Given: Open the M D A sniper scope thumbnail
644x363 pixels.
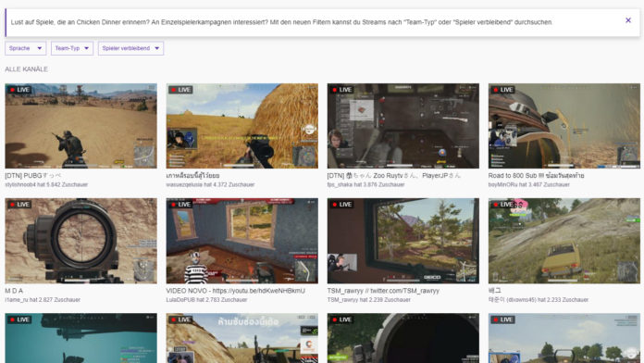Looking at the screenshot, I should click(x=80, y=241).
